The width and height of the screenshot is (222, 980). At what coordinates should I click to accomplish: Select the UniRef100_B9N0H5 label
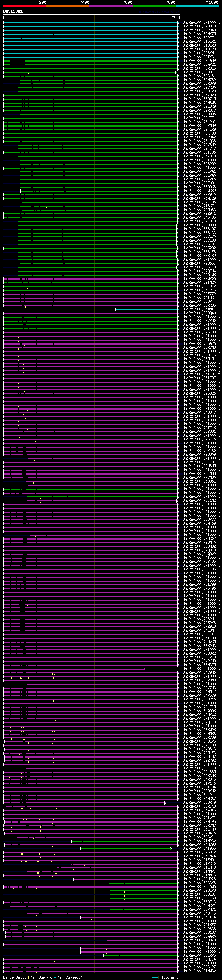click(x=199, y=114)
